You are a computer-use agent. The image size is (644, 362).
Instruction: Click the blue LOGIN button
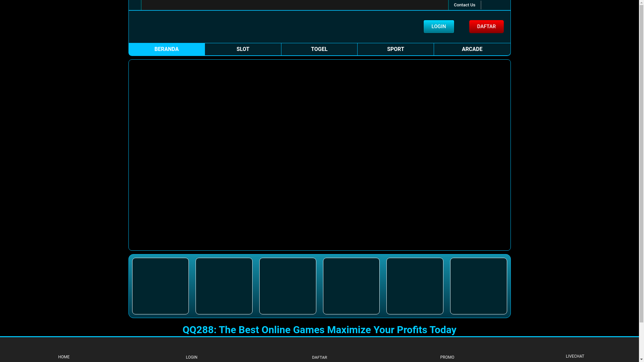[438, 26]
